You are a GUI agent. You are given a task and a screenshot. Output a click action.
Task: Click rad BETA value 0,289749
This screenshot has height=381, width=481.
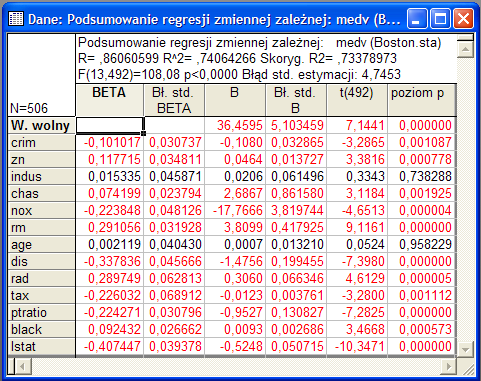click(110, 279)
